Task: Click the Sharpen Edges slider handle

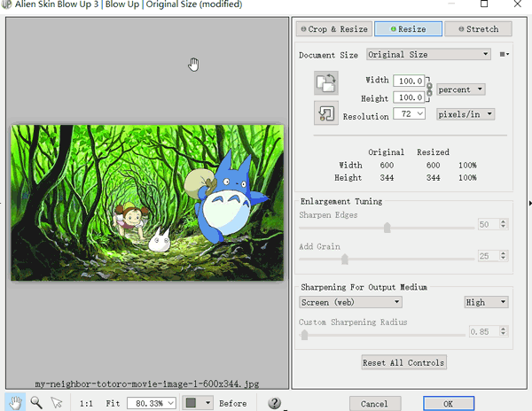Action: tap(387, 228)
